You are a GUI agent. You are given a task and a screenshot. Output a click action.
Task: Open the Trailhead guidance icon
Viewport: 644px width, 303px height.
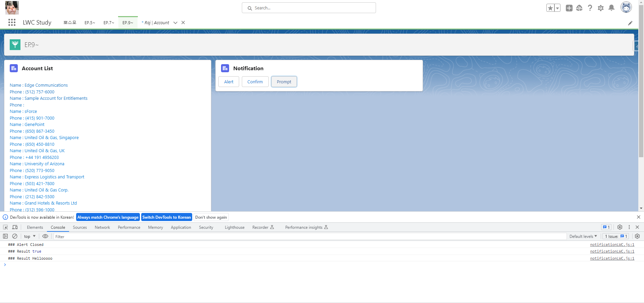579,8
